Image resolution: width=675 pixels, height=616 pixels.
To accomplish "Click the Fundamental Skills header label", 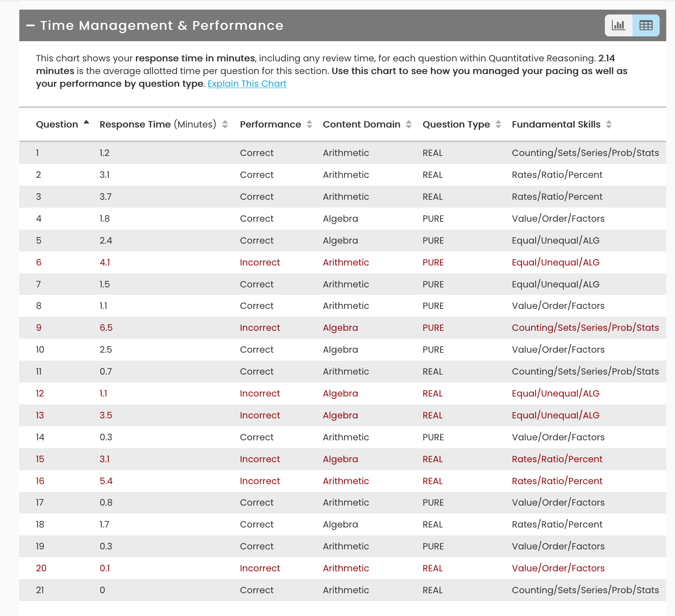I will tap(556, 124).
